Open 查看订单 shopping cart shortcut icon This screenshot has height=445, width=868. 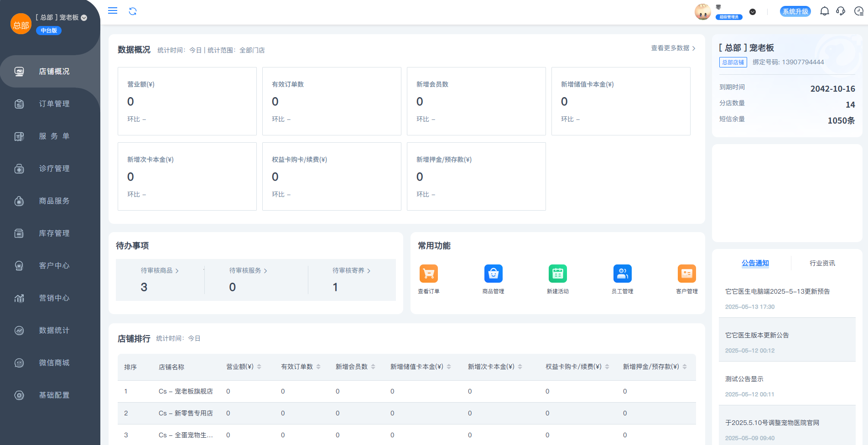[428, 274]
